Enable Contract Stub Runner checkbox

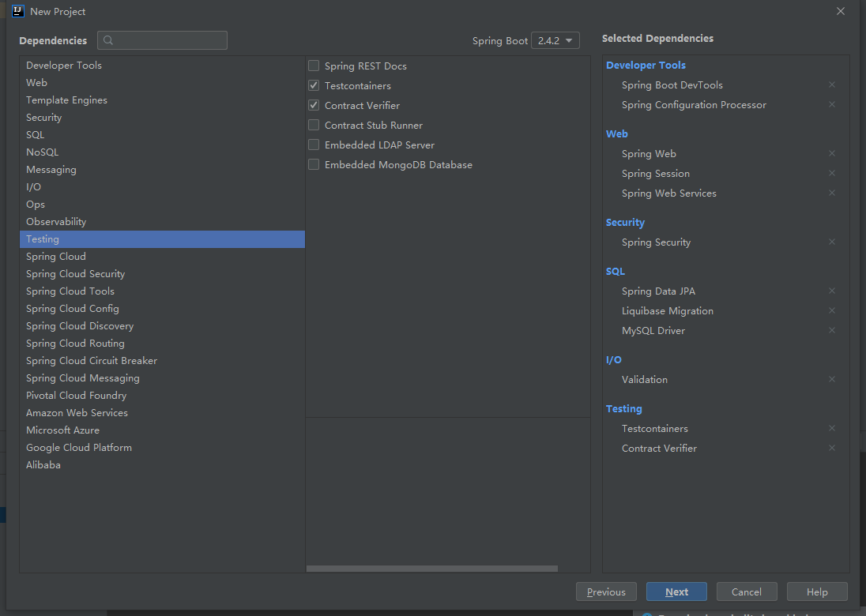click(314, 125)
